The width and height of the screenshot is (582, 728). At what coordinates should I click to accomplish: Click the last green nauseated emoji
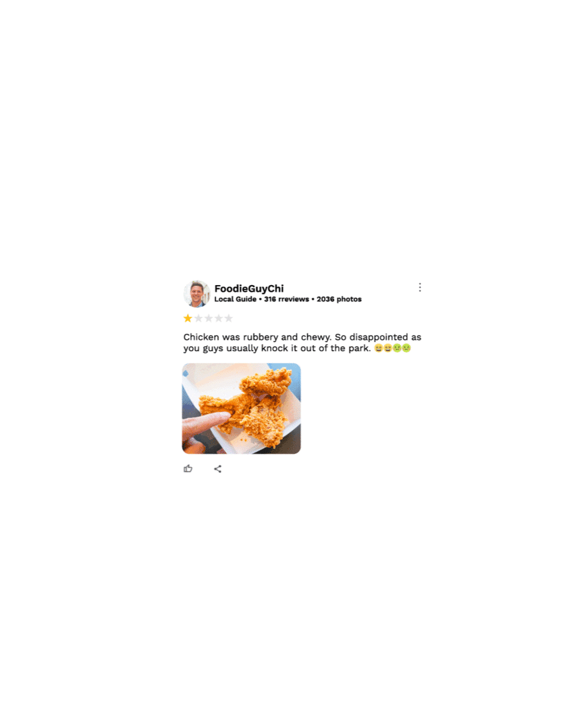click(406, 348)
